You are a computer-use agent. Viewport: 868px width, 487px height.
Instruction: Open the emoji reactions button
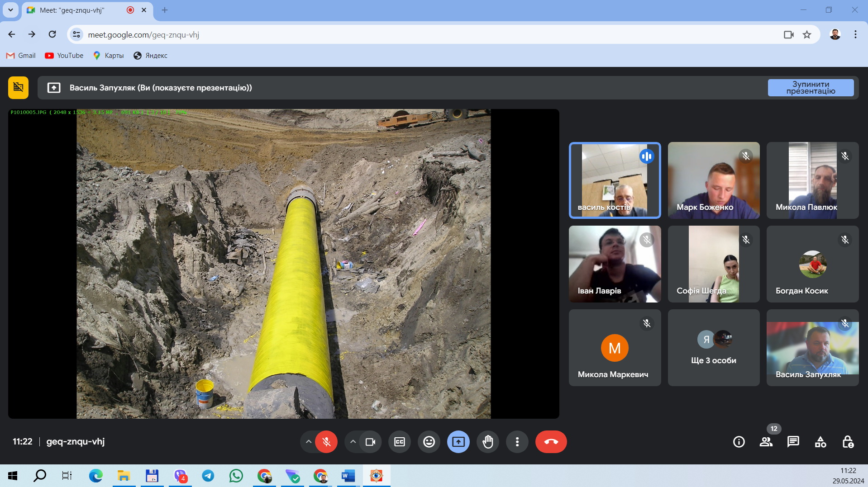[x=429, y=442]
